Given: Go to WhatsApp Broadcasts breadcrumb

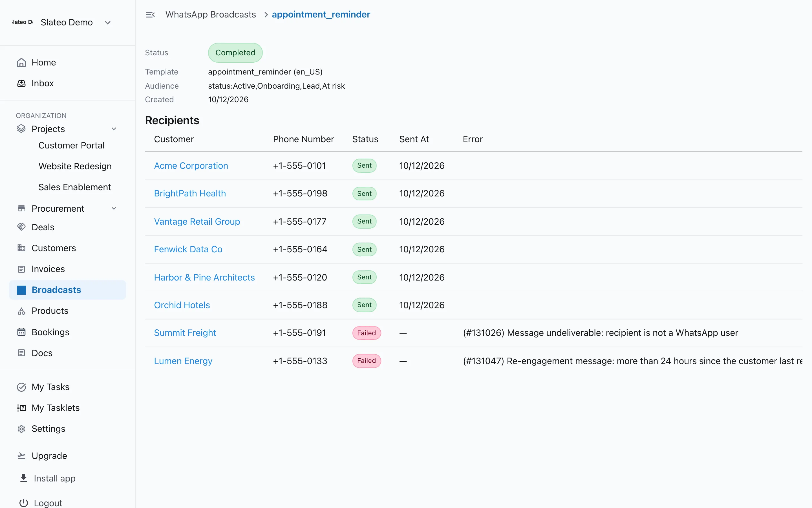Looking at the screenshot, I should (x=211, y=14).
